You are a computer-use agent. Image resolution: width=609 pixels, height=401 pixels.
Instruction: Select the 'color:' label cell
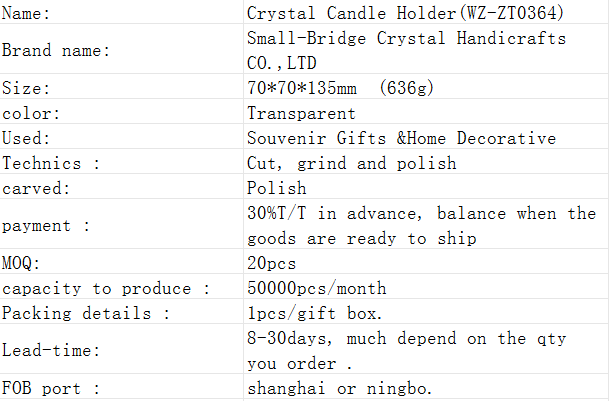point(122,112)
